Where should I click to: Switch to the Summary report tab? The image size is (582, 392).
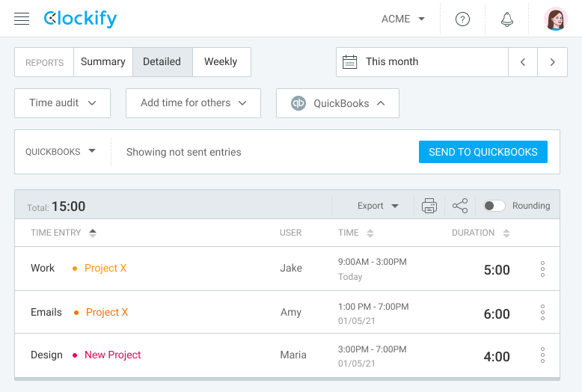click(x=103, y=62)
